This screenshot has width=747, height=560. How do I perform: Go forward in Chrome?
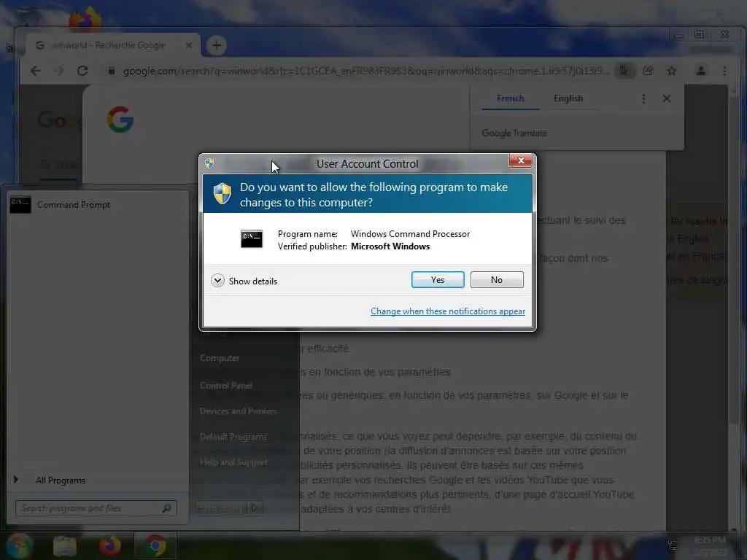coord(58,71)
